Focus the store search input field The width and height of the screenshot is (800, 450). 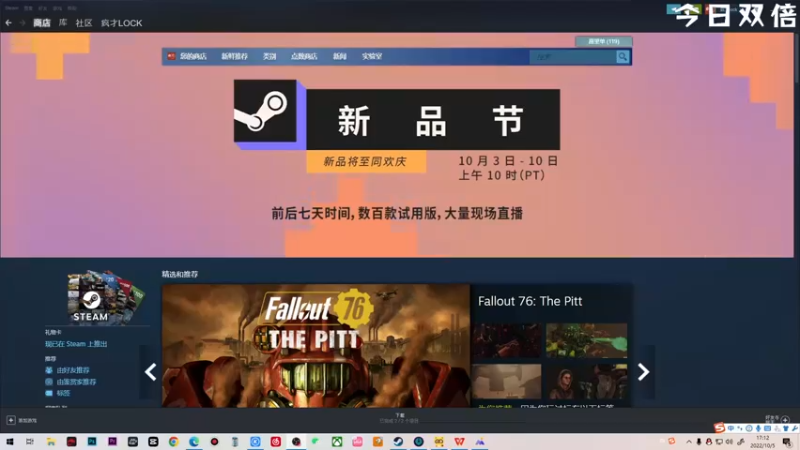click(x=572, y=57)
